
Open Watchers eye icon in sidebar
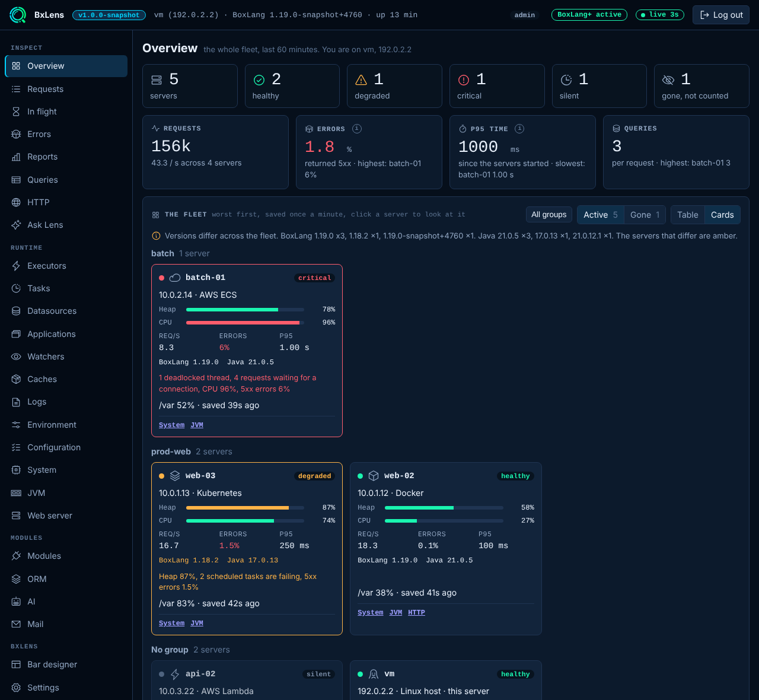16,357
